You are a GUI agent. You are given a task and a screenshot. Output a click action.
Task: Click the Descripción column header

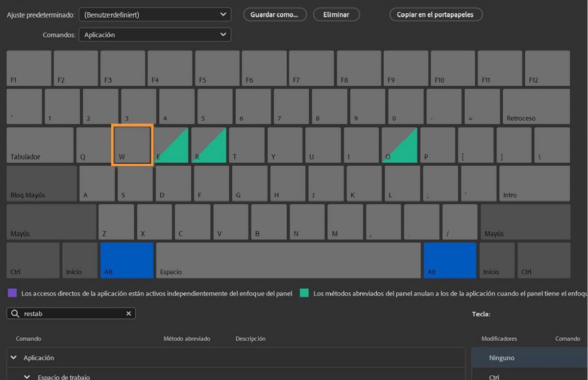point(250,339)
